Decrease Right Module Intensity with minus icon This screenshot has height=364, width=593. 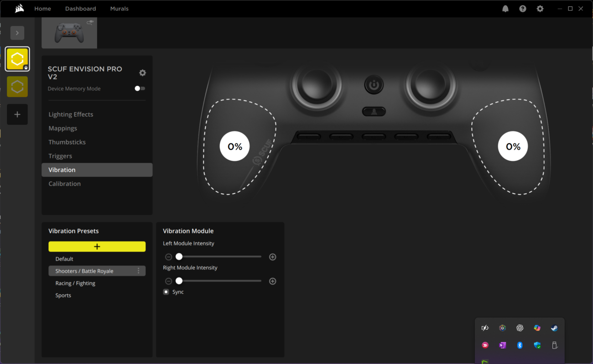(x=169, y=281)
